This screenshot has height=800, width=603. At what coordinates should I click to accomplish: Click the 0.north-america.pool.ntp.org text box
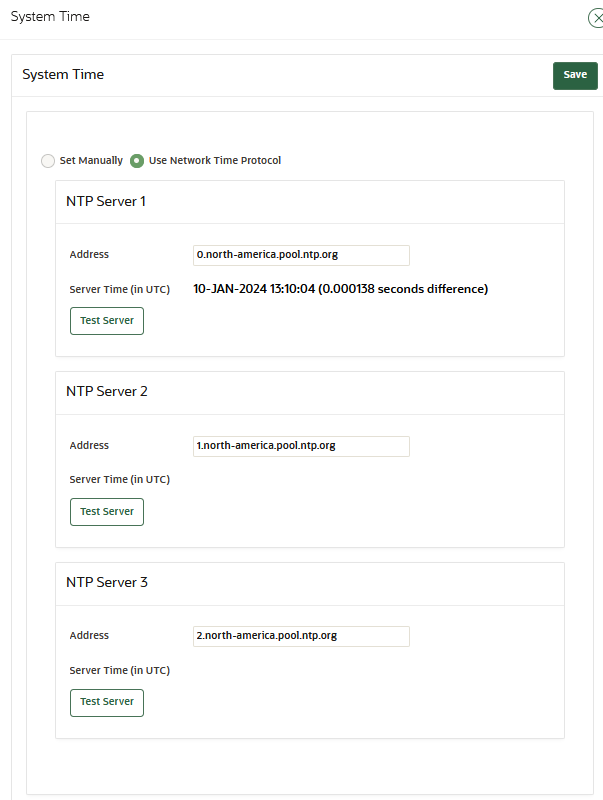click(301, 255)
